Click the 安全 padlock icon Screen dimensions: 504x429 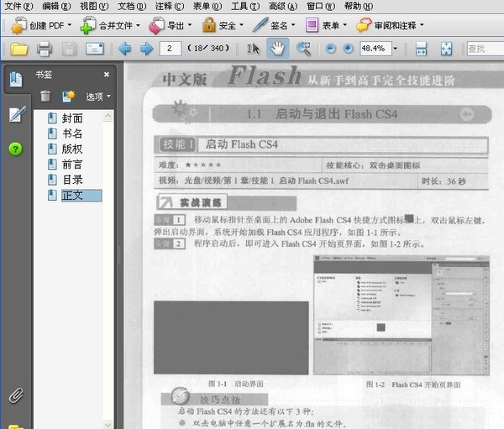tap(208, 24)
